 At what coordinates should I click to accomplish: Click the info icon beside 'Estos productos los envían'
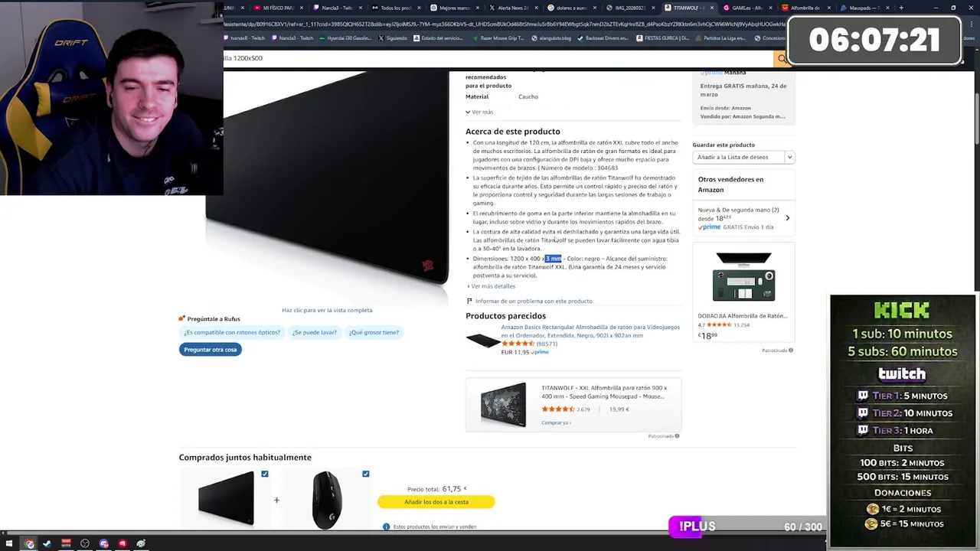[x=386, y=527]
